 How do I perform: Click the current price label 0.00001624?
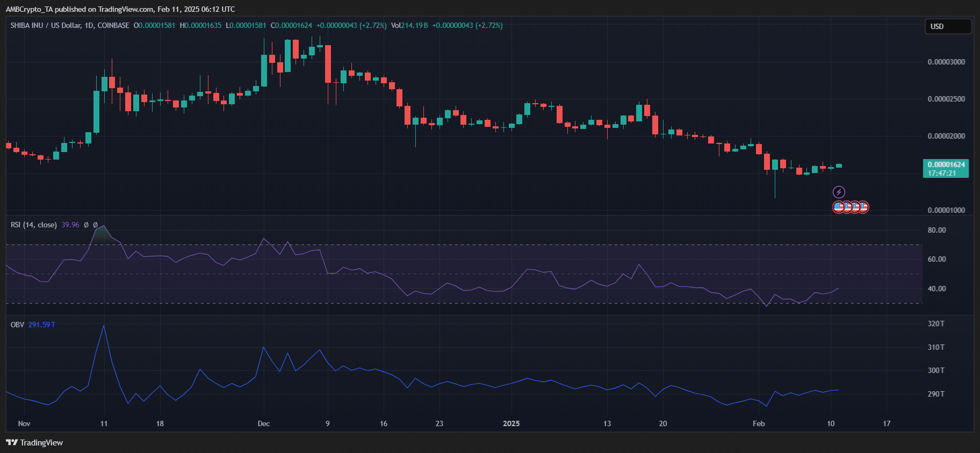click(946, 164)
